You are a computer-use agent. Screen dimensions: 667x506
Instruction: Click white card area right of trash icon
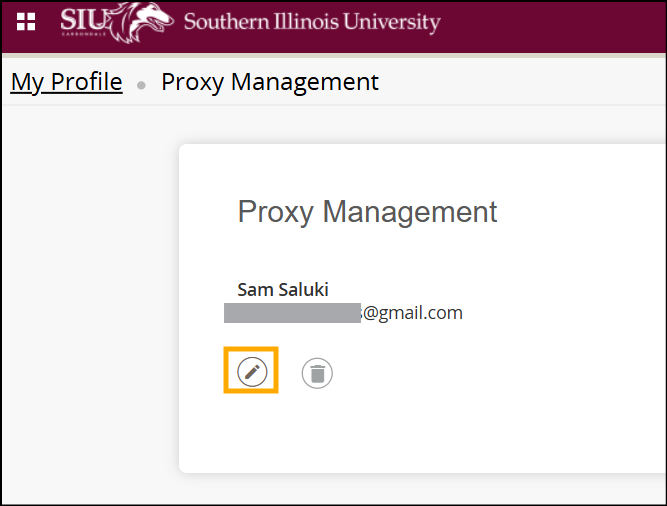click(480, 374)
